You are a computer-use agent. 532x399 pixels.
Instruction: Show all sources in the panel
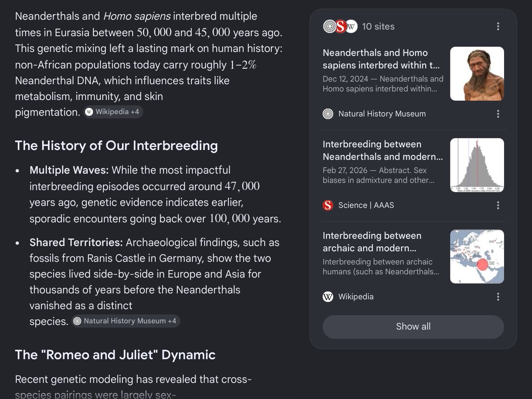[x=413, y=327]
